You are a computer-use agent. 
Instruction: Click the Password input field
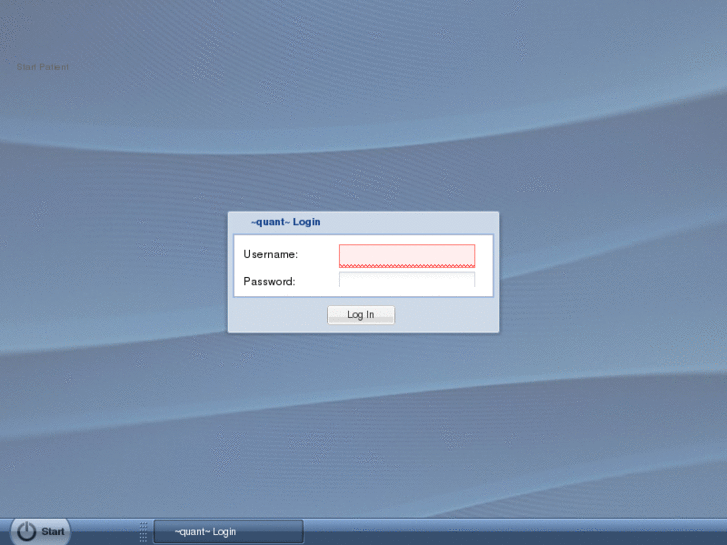coord(407,280)
